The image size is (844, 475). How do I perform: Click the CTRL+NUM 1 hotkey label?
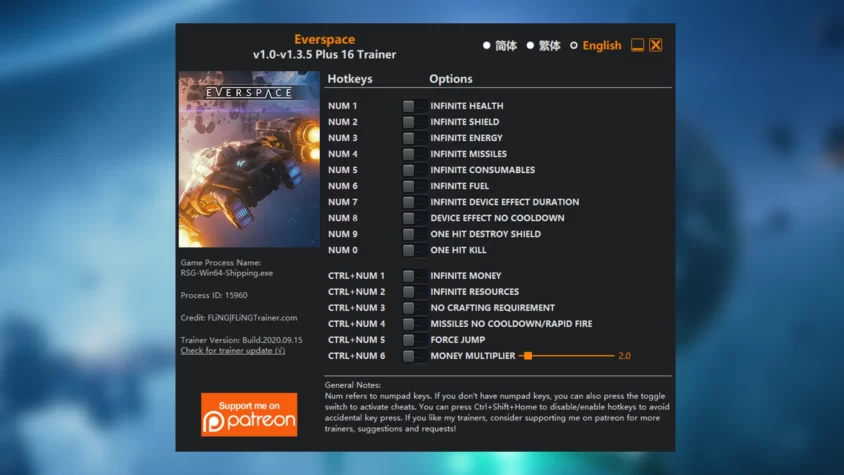click(x=356, y=276)
